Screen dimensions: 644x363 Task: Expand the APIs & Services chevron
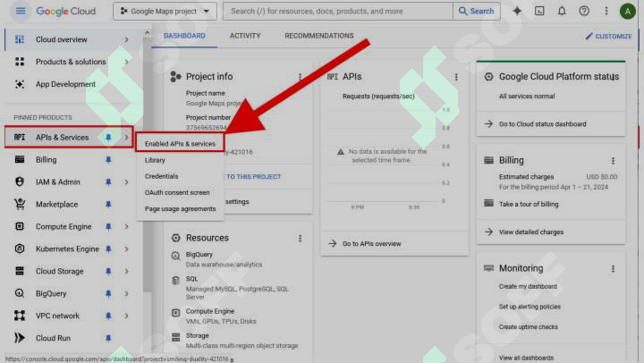126,137
